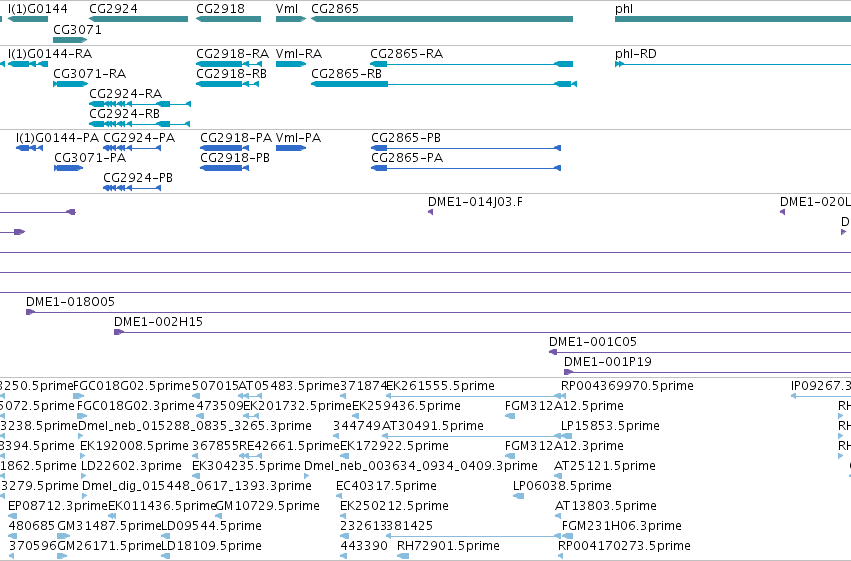
Task: Open the FGM312A12.5prime EST label
Action: 564,406
